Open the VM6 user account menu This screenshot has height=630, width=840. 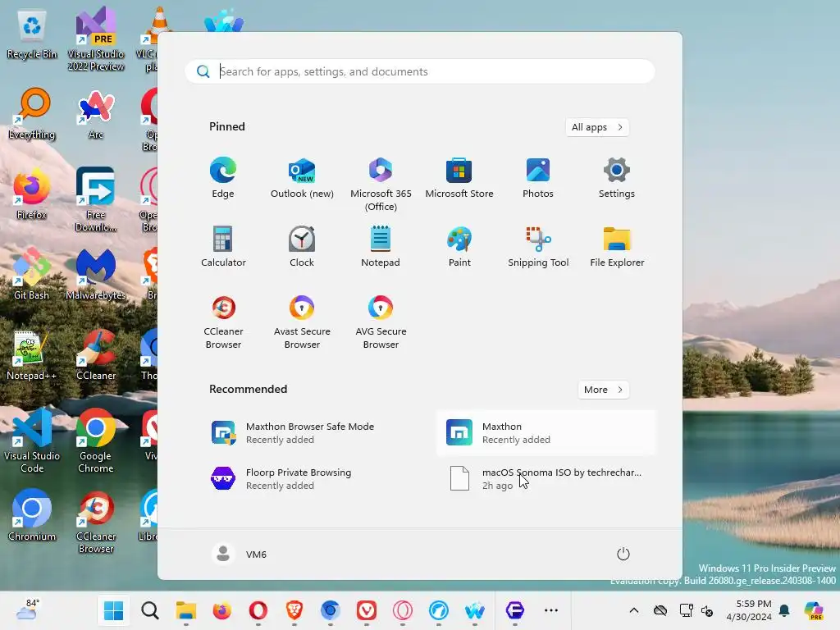point(239,554)
